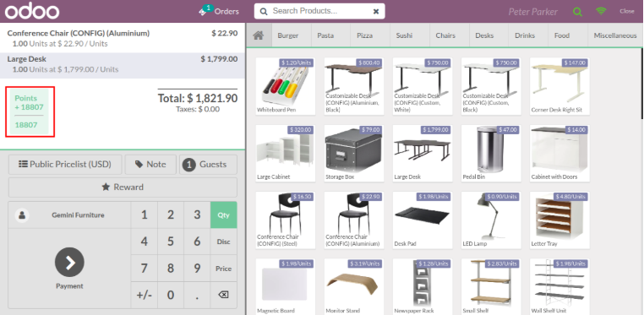The image size is (644, 315).
Task: Clear the product search with the X icon
Action: pos(376,12)
